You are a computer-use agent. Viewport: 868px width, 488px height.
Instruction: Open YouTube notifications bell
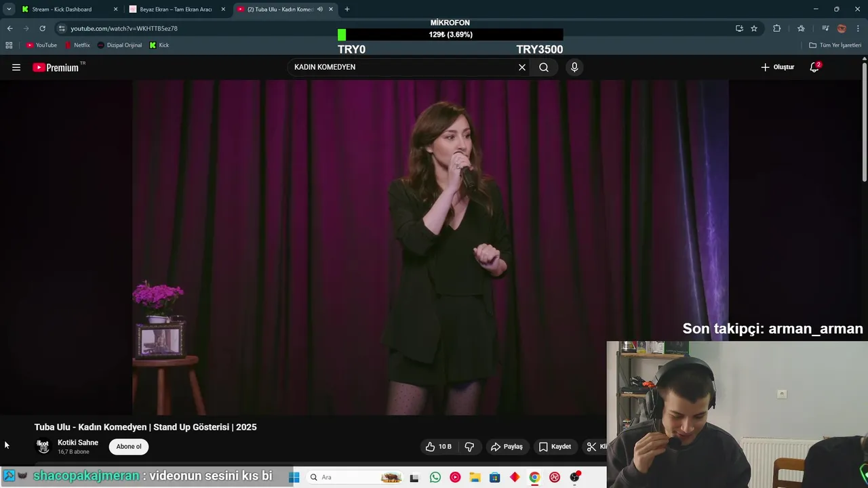814,67
